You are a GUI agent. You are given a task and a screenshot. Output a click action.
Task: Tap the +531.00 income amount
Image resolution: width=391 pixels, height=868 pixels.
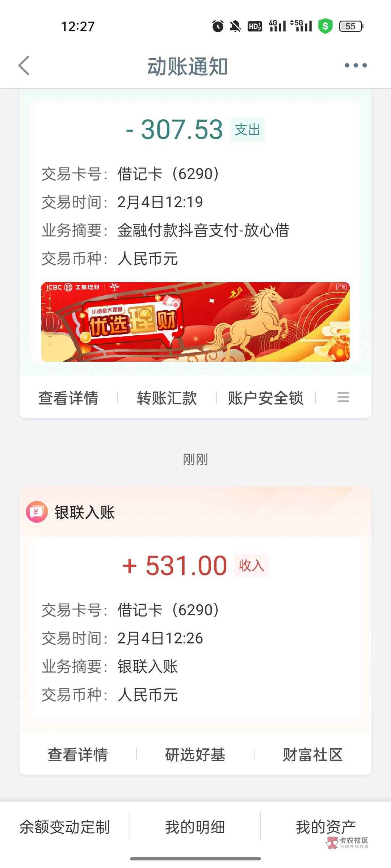point(175,565)
